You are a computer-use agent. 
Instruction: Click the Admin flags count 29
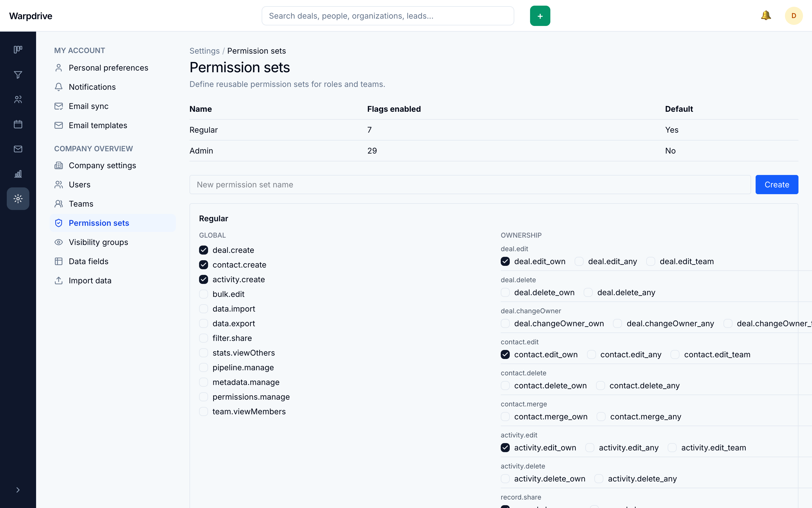click(x=372, y=151)
